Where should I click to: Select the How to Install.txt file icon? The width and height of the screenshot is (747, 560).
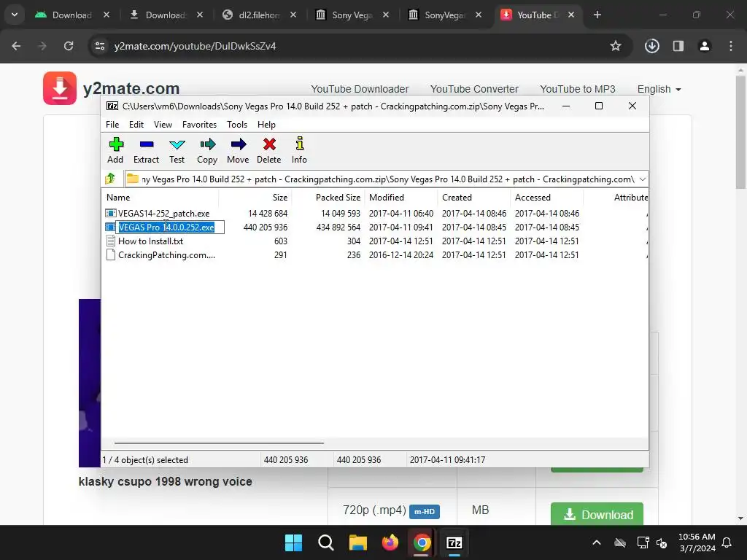(x=111, y=241)
